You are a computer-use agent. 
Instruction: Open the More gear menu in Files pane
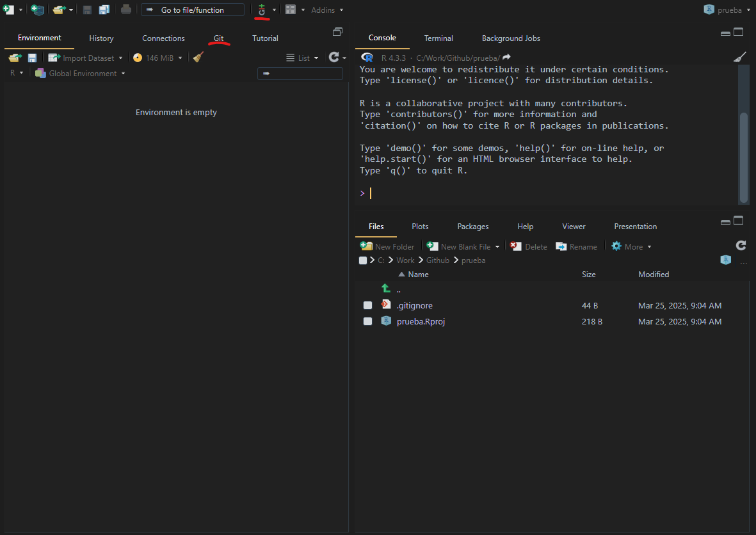click(631, 246)
